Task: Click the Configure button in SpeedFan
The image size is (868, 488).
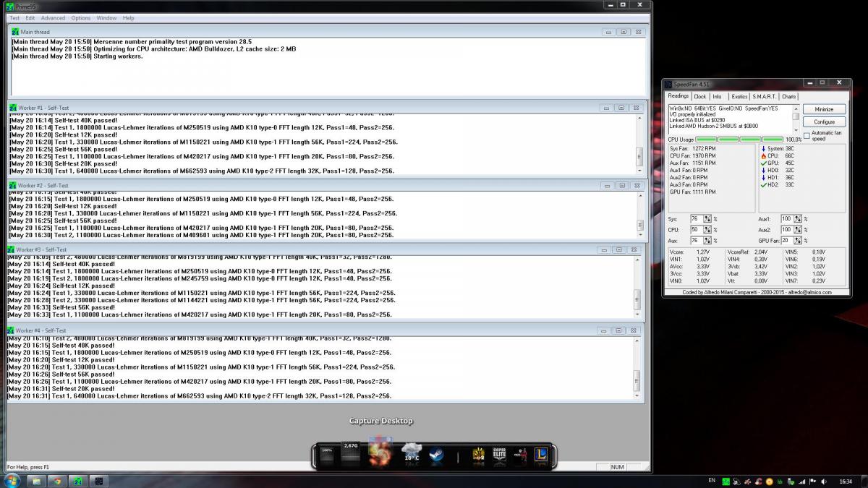Action: pos(824,121)
